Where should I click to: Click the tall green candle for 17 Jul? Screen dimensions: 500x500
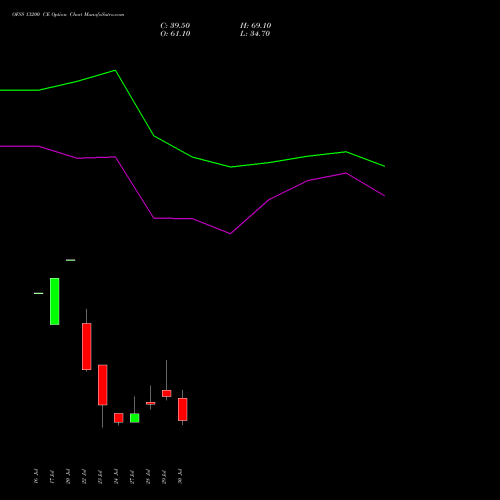(x=55, y=301)
